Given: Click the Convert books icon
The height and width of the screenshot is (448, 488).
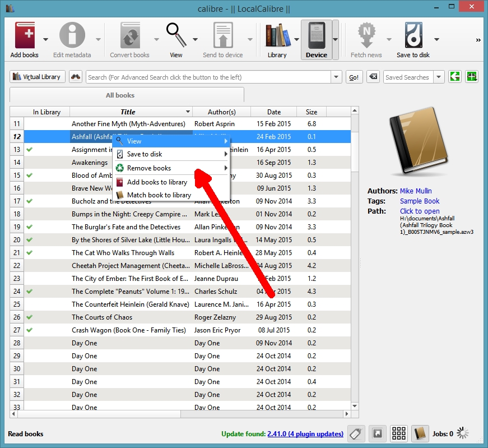Looking at the screenshot, I should [130, 35].
